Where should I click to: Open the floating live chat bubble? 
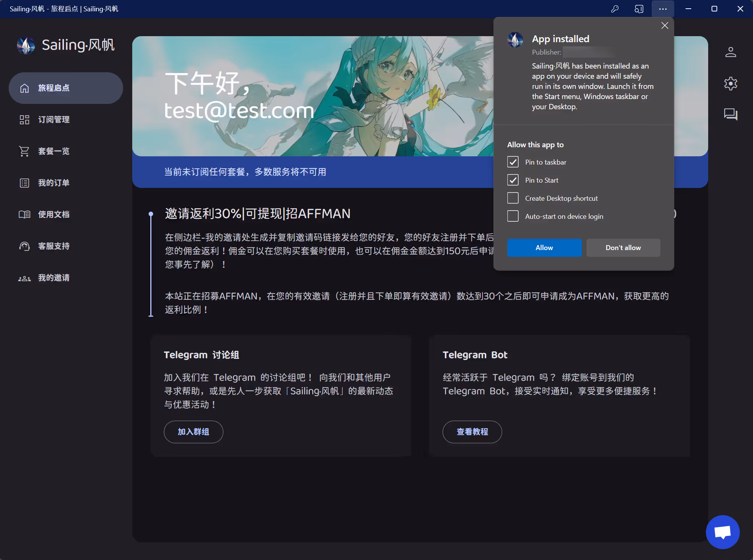tap(723, 532)
